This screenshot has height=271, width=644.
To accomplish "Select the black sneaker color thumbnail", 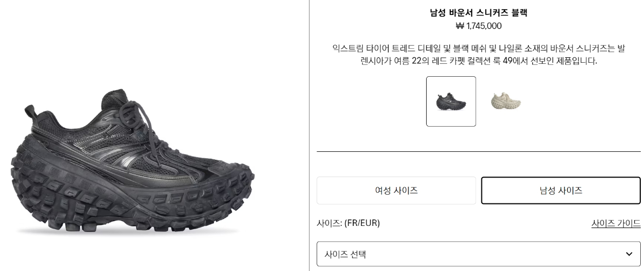I will (451, 101).
